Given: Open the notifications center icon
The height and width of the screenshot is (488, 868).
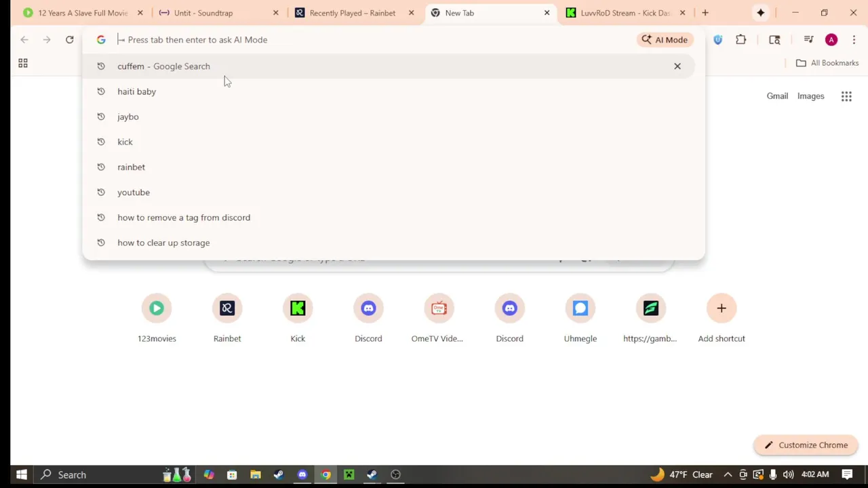Looking at the screenshot, I should (x=847, y=474).
